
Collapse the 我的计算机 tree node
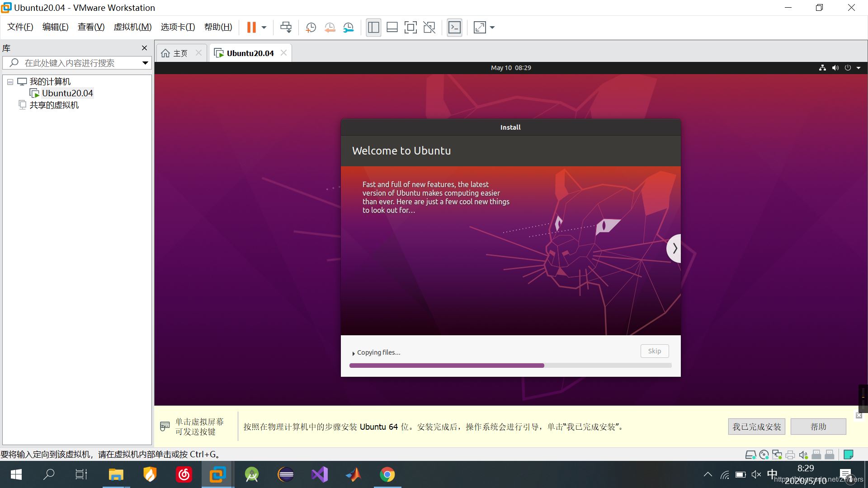coord(10,82)
